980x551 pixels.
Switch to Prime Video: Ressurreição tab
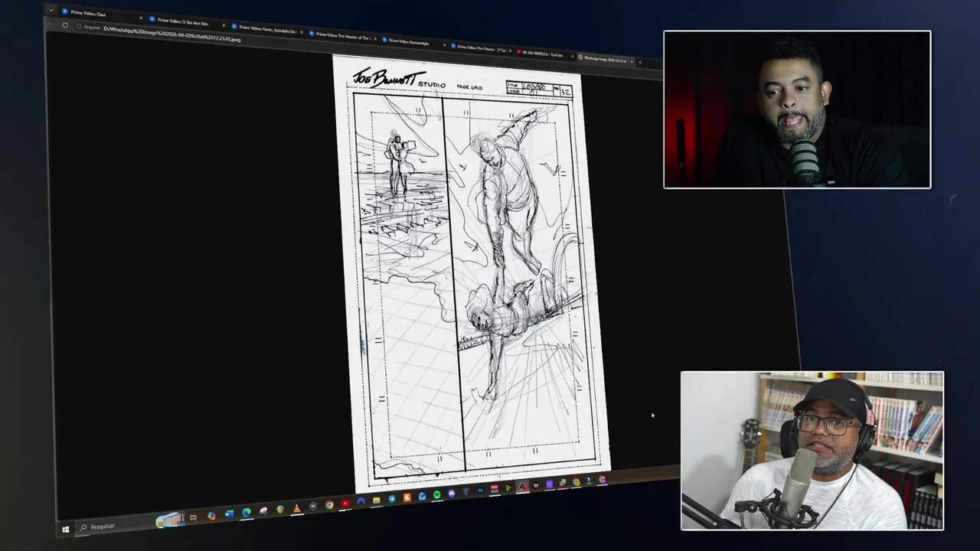pyautogui.click(x=413, y=42)
